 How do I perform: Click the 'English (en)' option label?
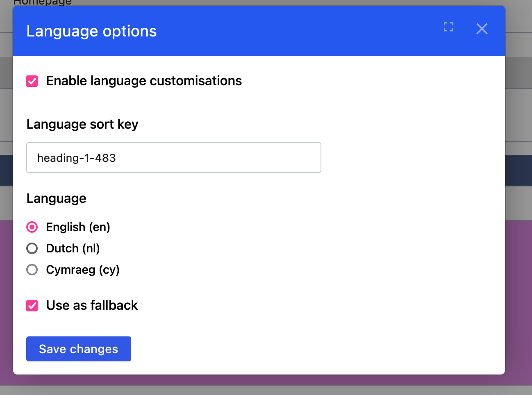click(78, 227)
